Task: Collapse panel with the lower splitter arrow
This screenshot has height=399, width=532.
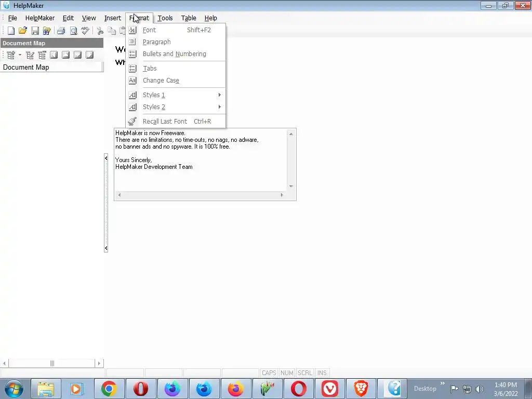Action: click(106, 248)
